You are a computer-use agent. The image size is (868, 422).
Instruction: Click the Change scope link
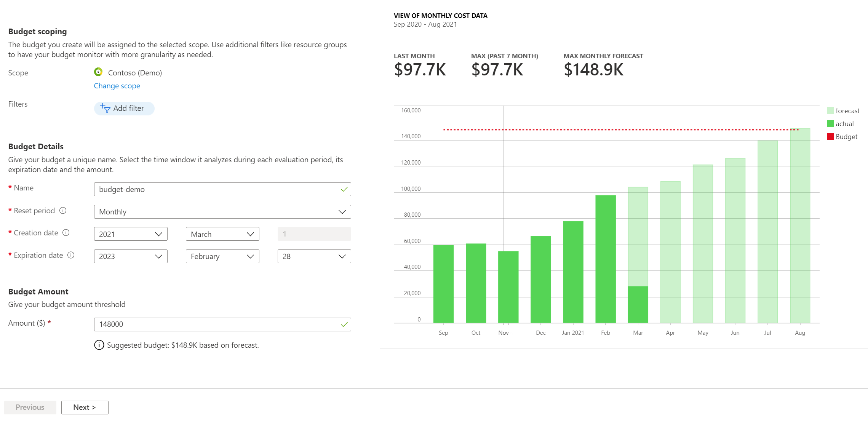(x=116, y=85)
